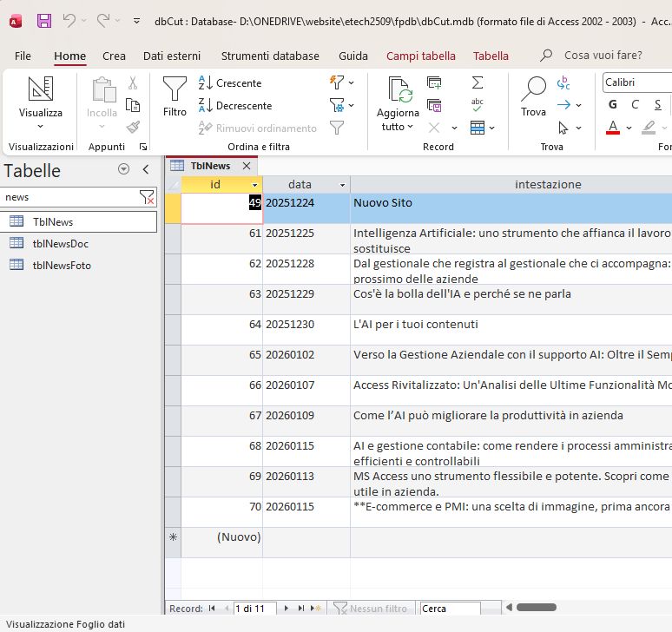
Task: Expand the delete record dropdown arrow
Action: [x=454, y=128]
